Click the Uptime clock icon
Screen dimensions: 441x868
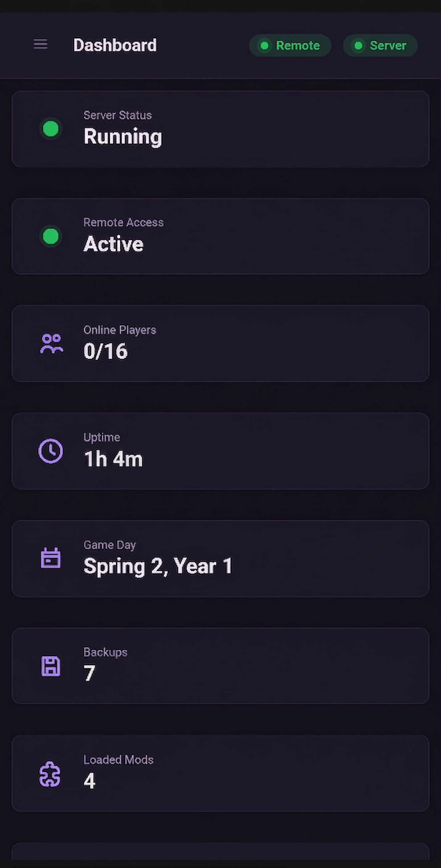pos(51,451)
